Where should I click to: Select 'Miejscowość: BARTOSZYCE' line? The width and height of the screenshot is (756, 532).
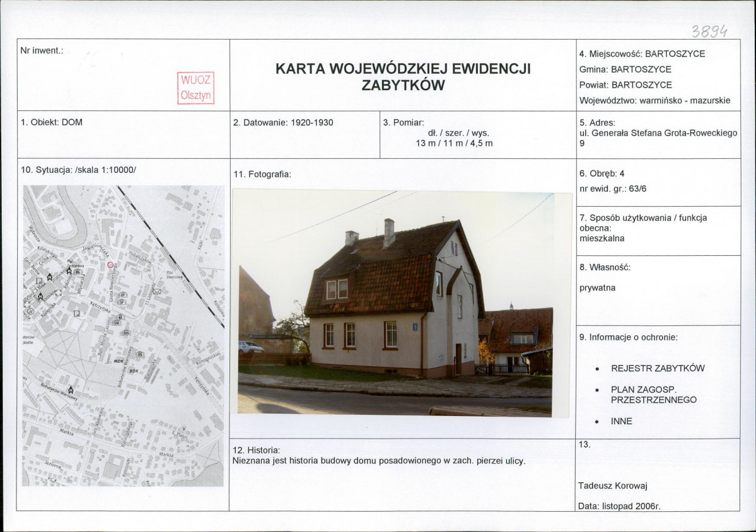tap(643, 54)
